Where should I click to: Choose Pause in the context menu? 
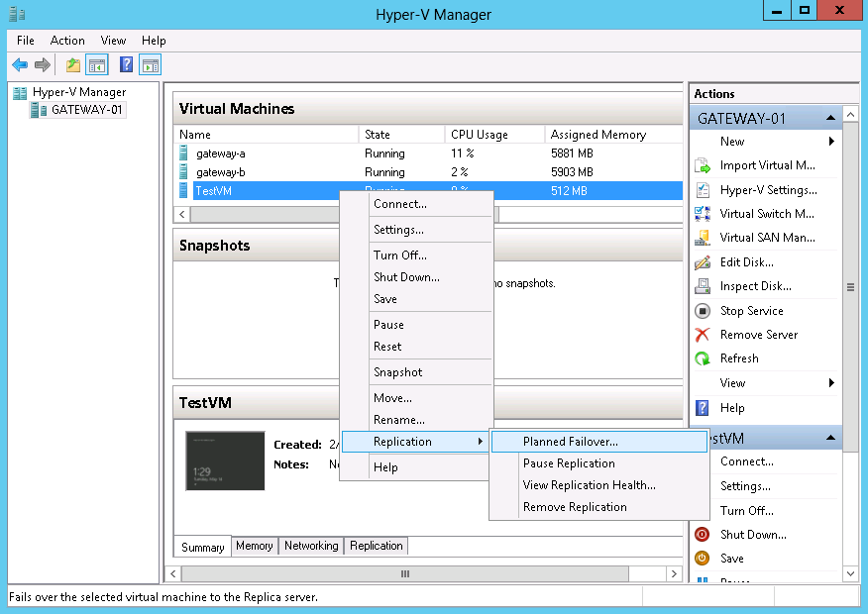[x=417, y=325]
